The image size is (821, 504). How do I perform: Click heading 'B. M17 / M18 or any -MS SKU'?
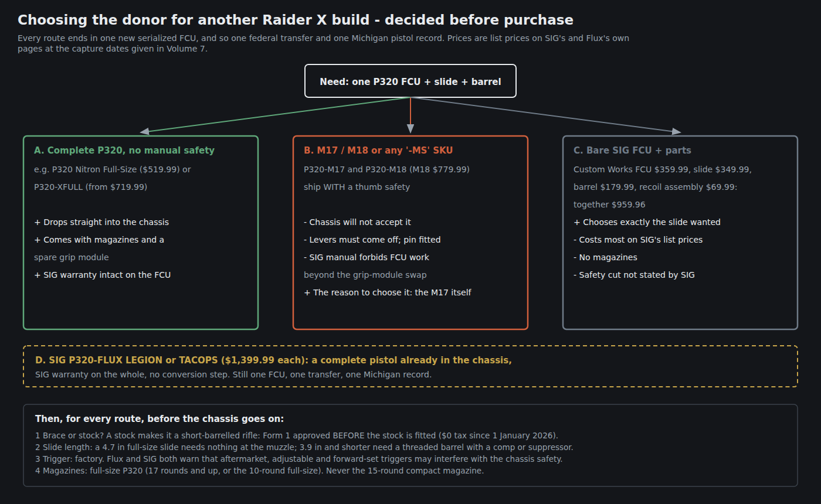378,151
